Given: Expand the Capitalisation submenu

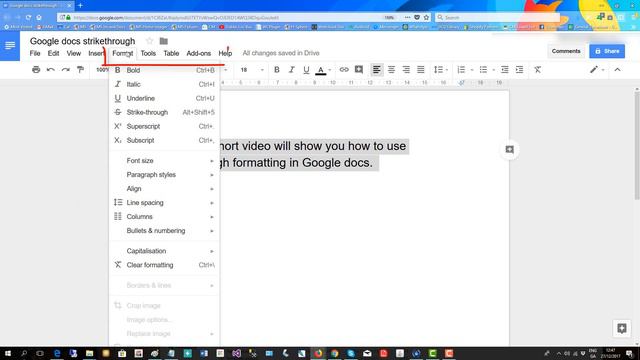Looking at the screenshot, I should click(164, 251).
